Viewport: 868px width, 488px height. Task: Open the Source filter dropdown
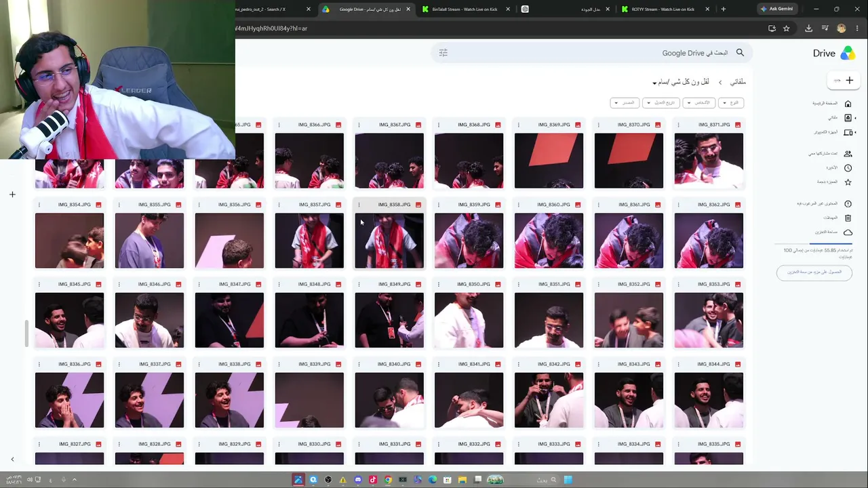[x=625, y=103]
